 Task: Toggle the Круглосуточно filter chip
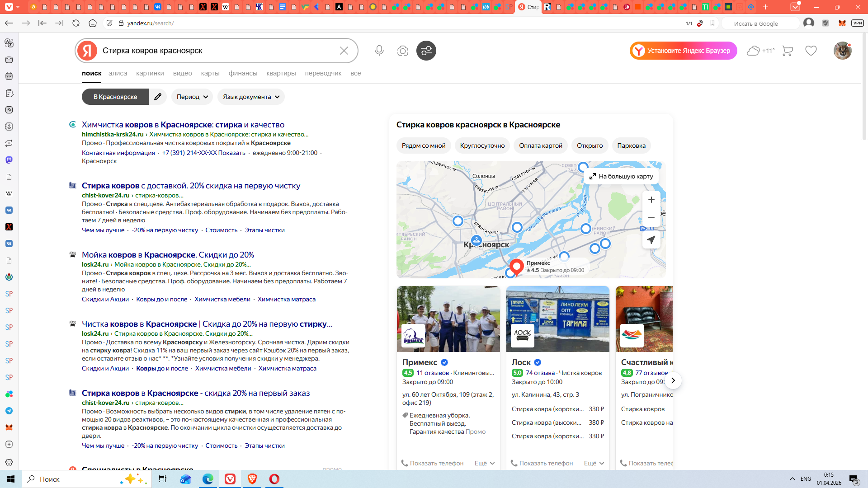(482, 145)
